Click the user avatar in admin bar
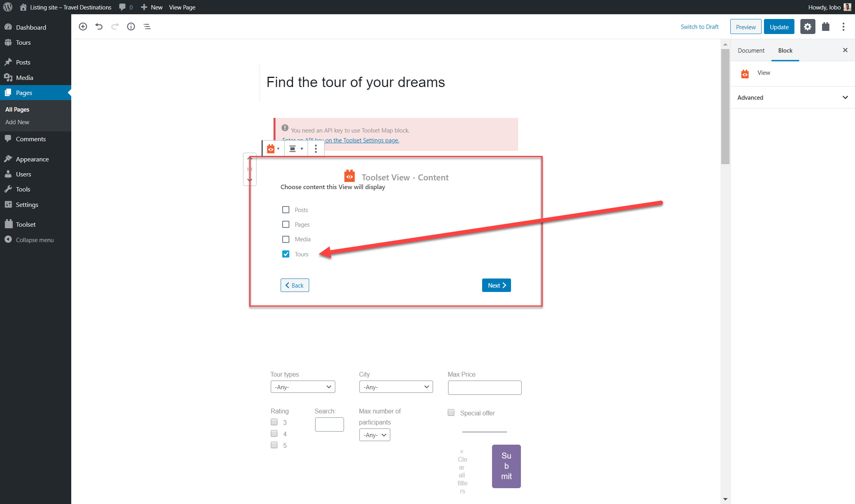Viewport: 855px width, 504px height. pyautogui.click(x=847, y=7)
